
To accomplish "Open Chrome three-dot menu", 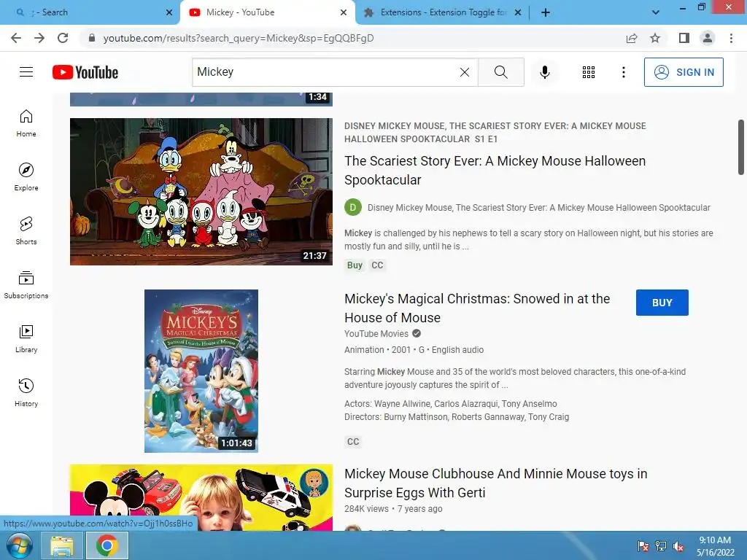I will coord(731,38).
